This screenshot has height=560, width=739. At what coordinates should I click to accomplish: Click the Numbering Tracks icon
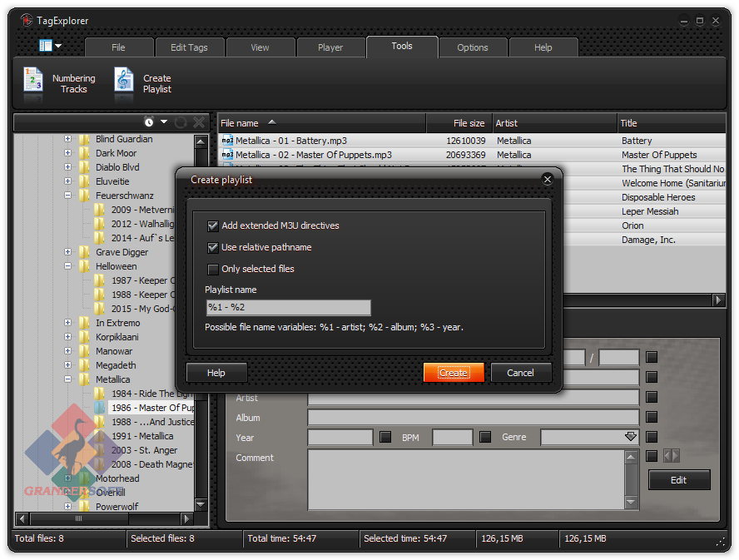coord(33,82)
